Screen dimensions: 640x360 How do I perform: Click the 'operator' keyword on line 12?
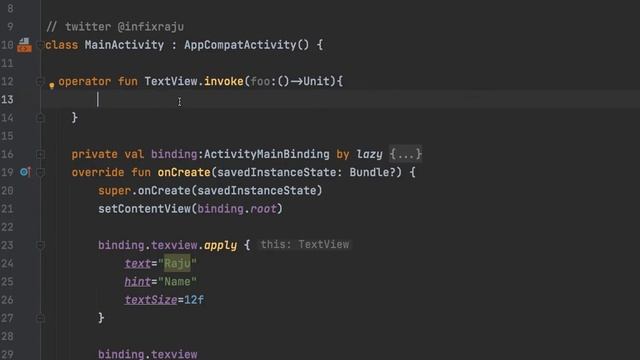(84, 81)
